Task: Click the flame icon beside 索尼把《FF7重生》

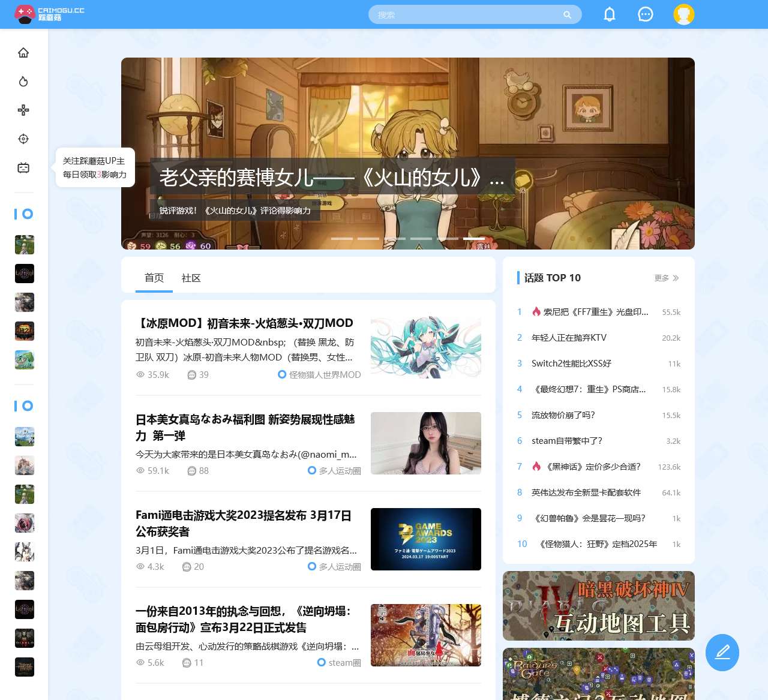Action: [536, 312]
